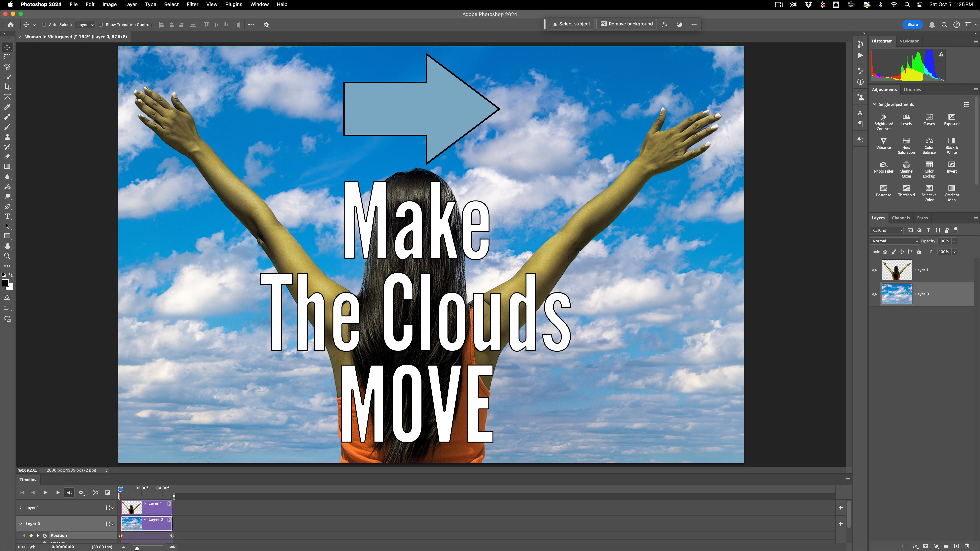Viewport: 980px width, 551px height.
Task: Select the Zoom tool
Action: 7,256
